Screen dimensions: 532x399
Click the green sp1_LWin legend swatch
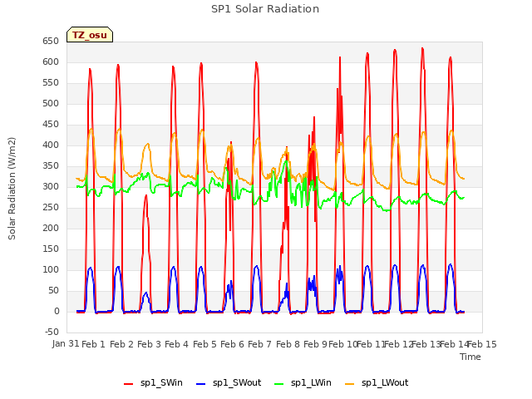[x=279, y=384]
